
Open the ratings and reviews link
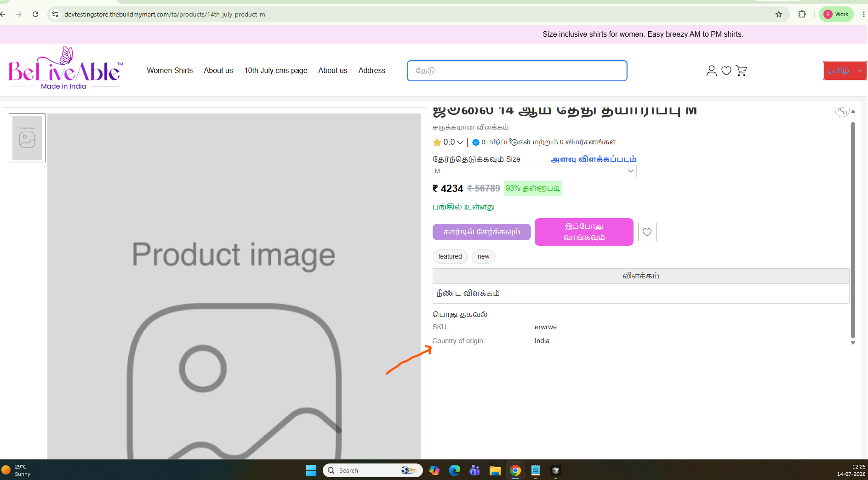pyautogui.click(x=549, y=142)
